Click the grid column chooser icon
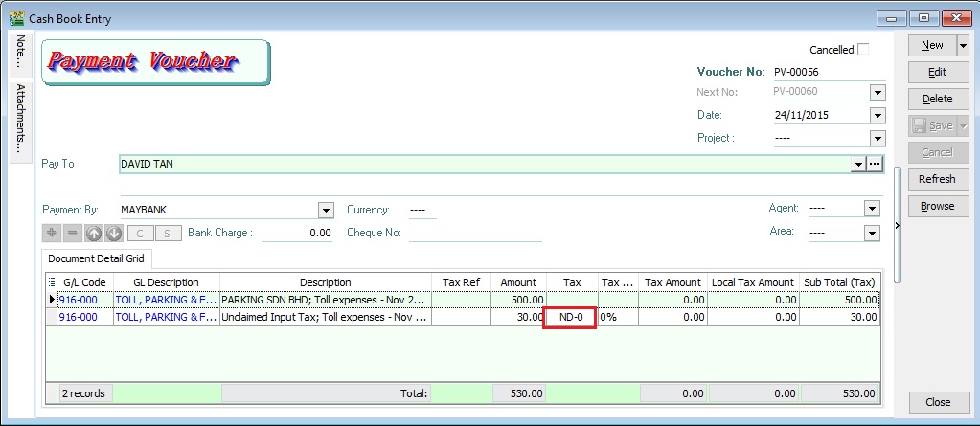 52,282
